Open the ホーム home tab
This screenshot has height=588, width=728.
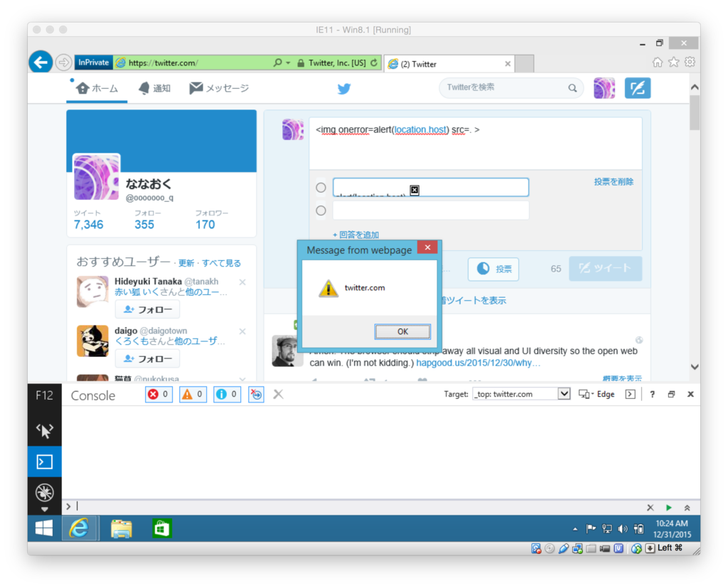click(97, 88)
